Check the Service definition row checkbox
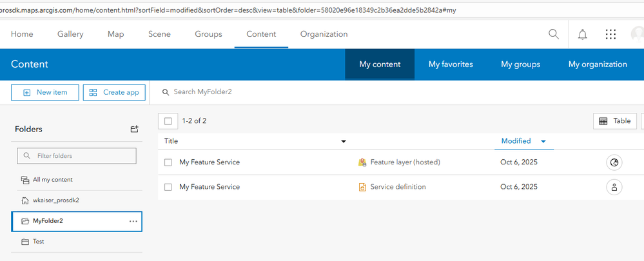This screenshot has height=261, width=644. coord(168,187)
